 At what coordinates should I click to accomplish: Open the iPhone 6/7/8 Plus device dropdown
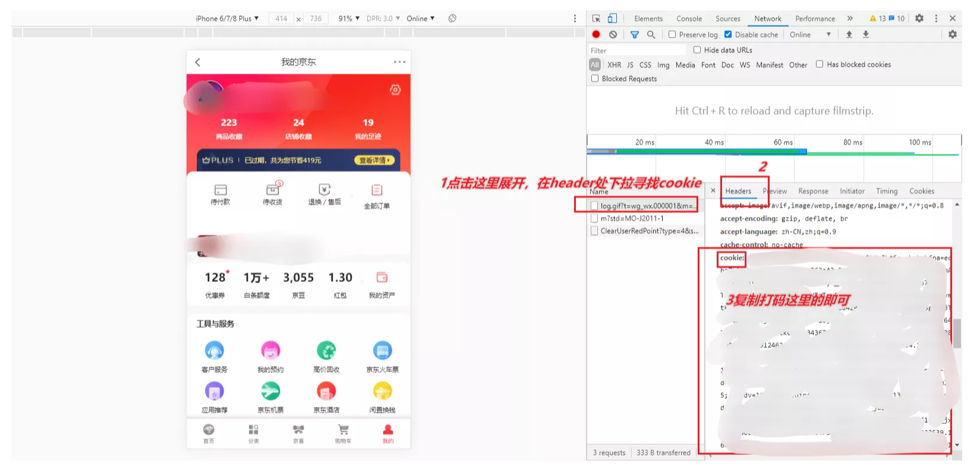coord(227,18)
